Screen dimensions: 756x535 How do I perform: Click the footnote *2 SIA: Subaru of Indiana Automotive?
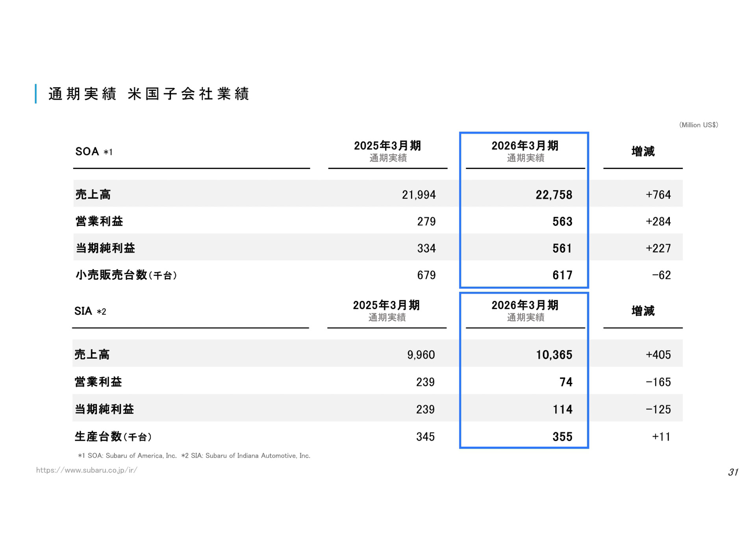point(246,456)
